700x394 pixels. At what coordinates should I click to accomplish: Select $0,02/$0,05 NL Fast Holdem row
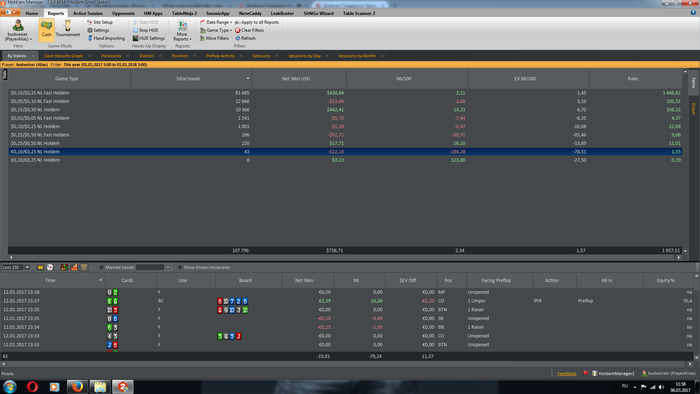(x=345, y=118)
